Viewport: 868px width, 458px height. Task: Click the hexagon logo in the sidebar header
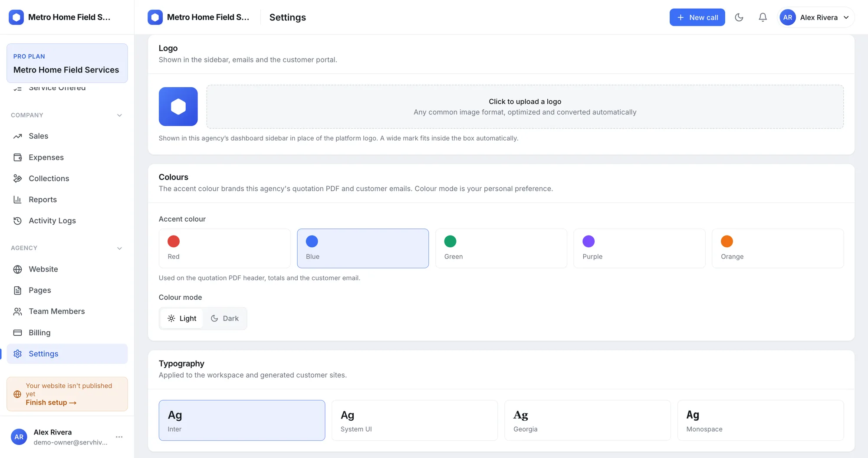coord(16,17)
